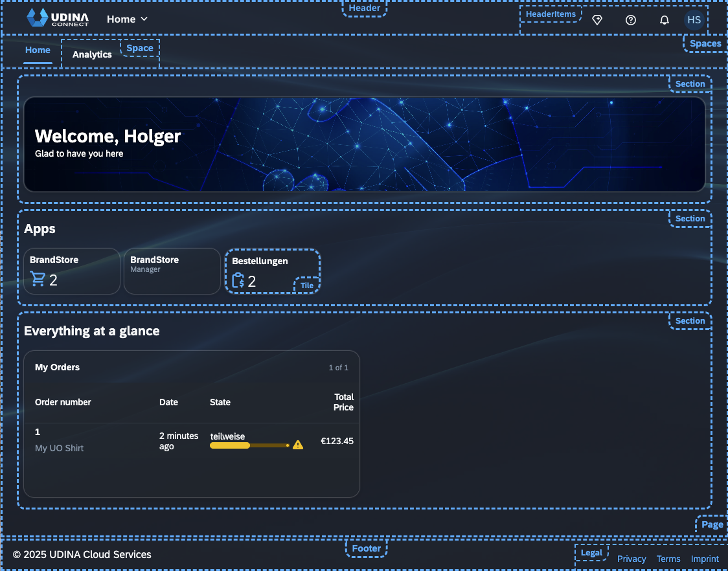Open the notifications bell

[x=664, y=20]
